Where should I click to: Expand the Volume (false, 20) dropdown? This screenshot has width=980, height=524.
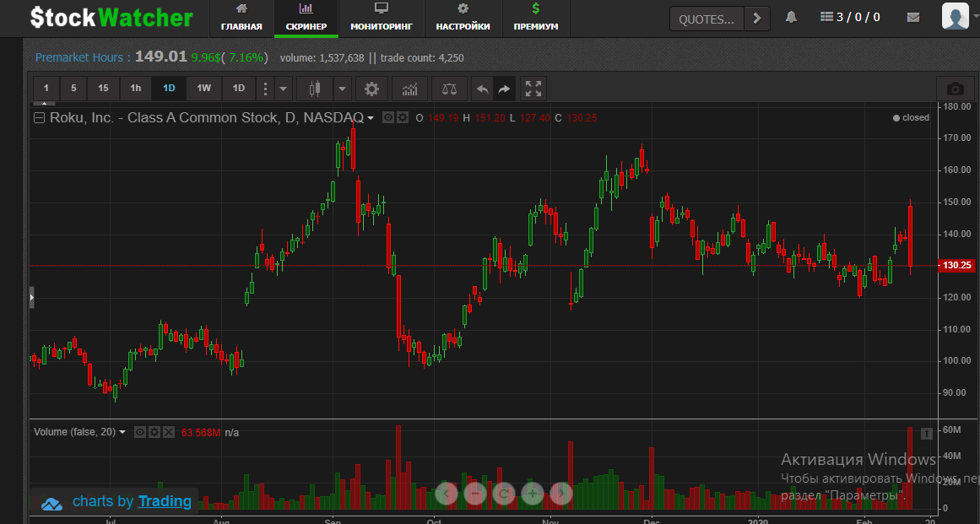pos(122,432)
